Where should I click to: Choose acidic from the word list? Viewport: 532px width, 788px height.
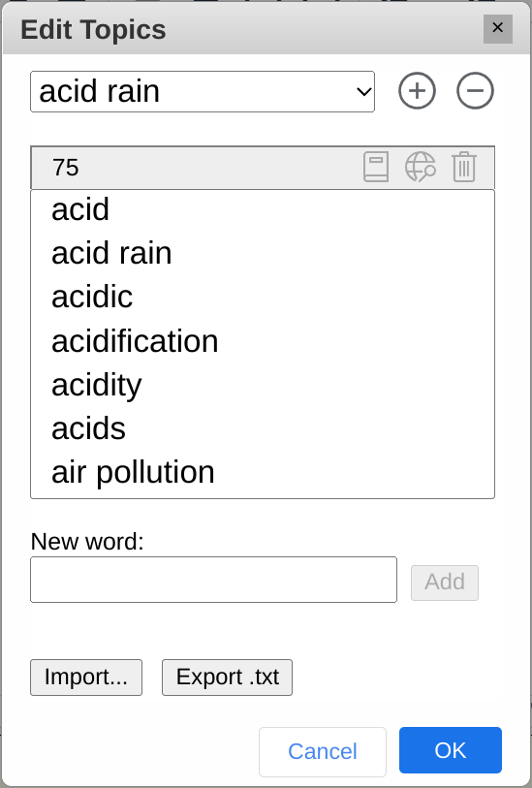(263, 297)
